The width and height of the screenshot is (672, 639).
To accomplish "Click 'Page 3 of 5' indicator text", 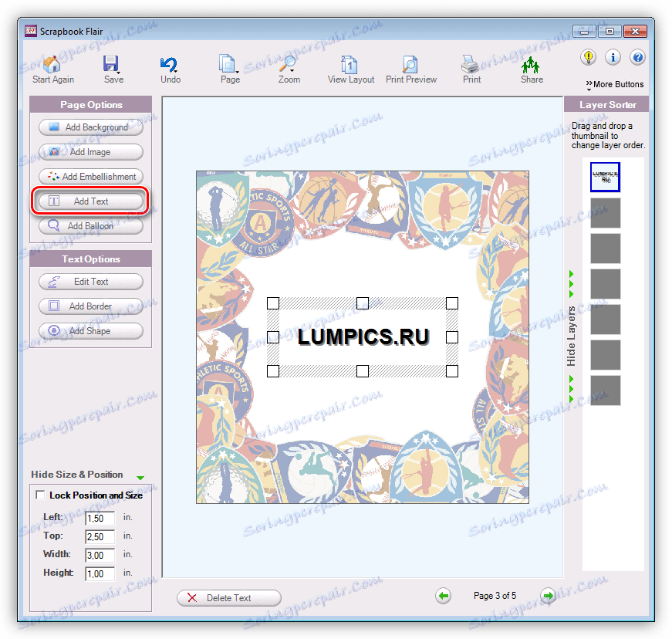I will [x=495, y=596].
